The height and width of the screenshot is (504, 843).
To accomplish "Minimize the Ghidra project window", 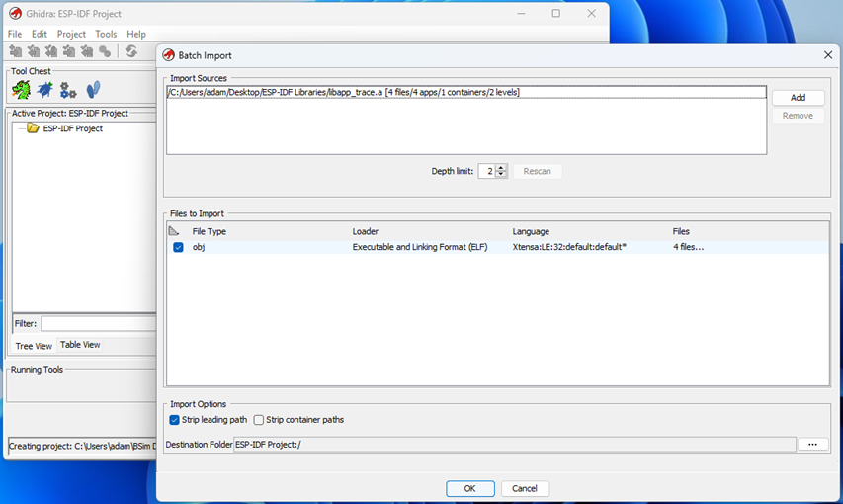I will 521,14.
